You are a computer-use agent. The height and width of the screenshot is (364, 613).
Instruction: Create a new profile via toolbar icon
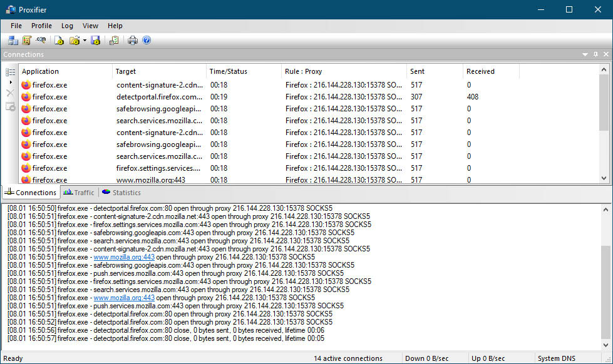[x=59, y=40]
